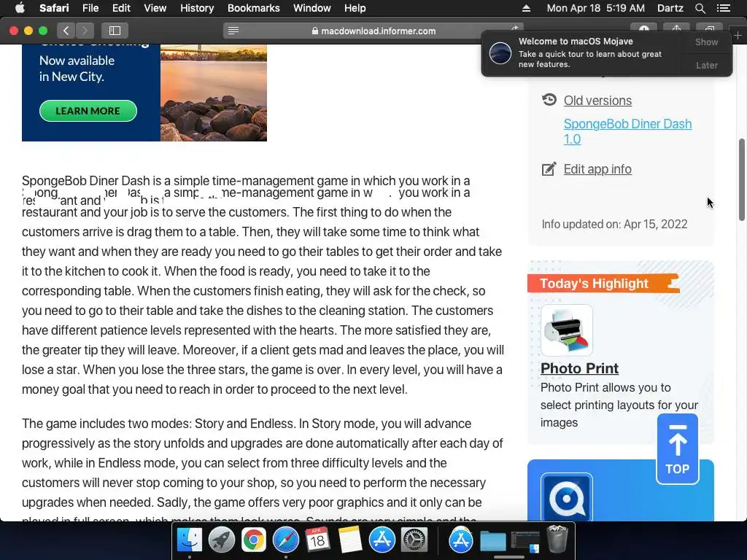Open Spotlight search magnifier in the menu bar

[700, 8]
